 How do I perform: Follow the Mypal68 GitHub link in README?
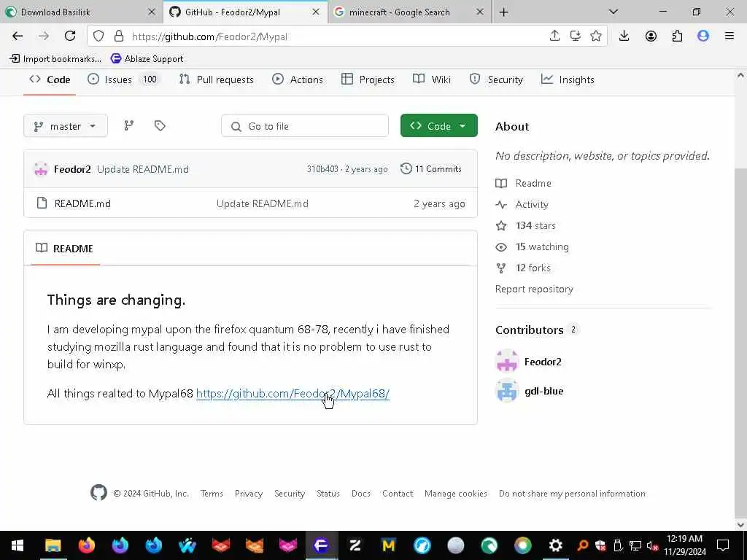click(x=293, y=393)
